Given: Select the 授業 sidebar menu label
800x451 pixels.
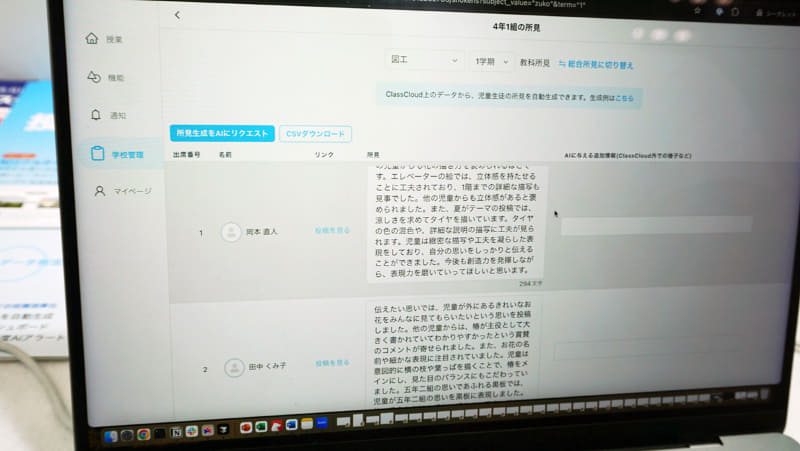Looking at the screenshot, I should coord(114,39).
